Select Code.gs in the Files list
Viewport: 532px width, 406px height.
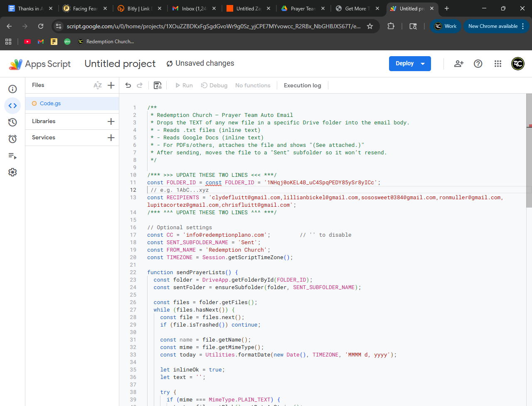point(50,104)
